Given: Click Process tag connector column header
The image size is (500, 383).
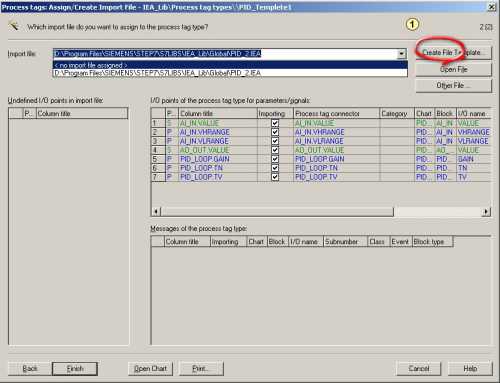Looking at the screenshot, I should coord(336,114).
